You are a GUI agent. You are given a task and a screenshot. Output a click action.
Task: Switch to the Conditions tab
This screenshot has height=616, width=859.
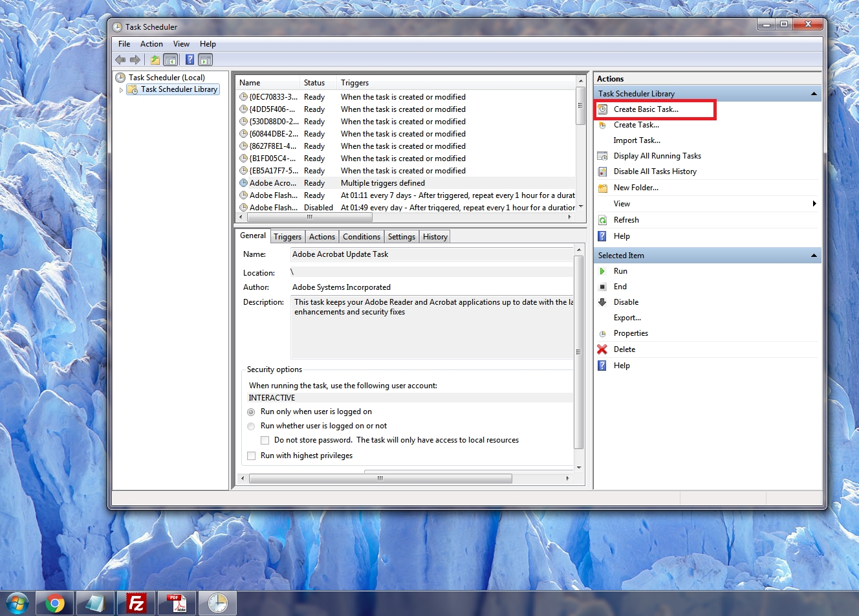[x=362, y=237]
